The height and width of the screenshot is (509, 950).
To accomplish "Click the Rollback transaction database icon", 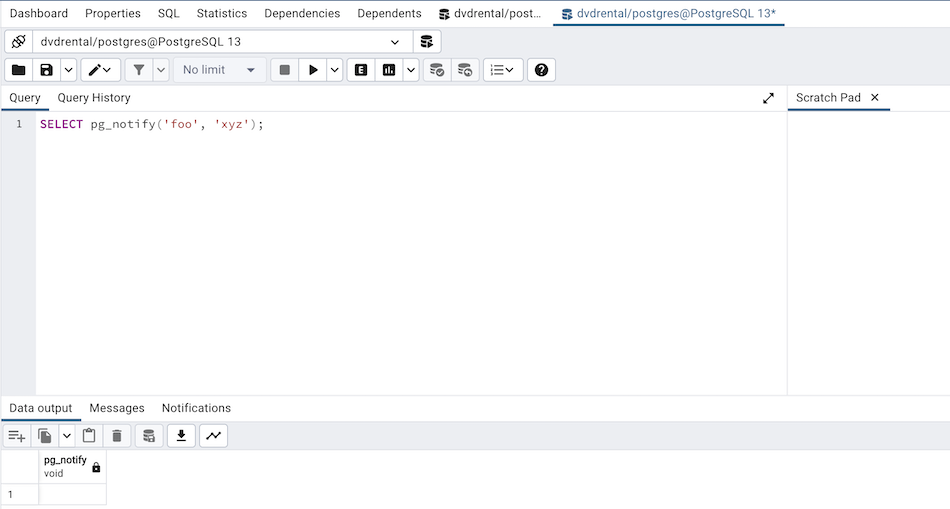I will [x=465, y=70].
